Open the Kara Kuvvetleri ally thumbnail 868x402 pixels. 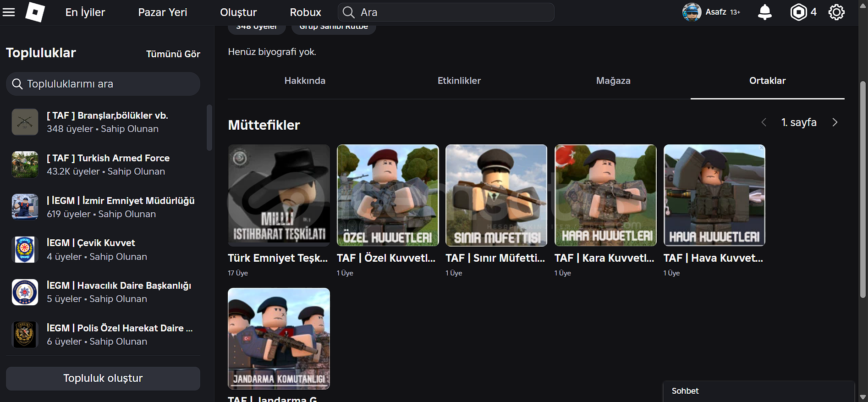[x=605, y=195]
